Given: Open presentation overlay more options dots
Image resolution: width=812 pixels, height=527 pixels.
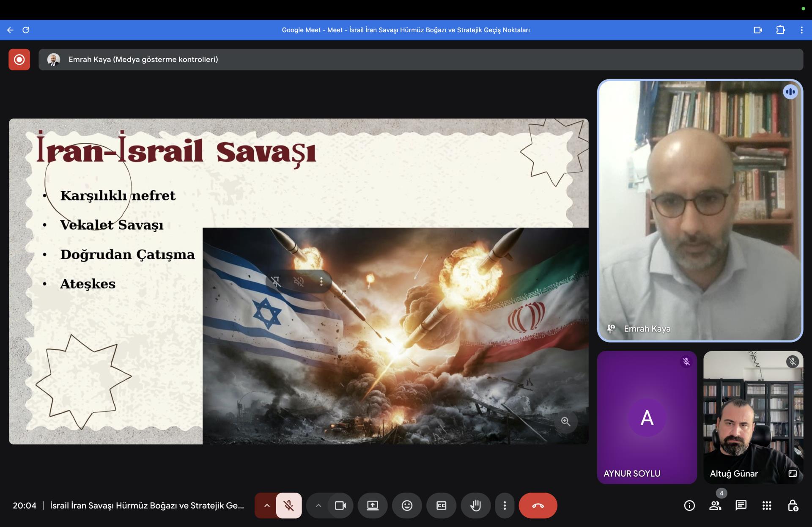Looking at the screenshot, I should pos(321,281).
